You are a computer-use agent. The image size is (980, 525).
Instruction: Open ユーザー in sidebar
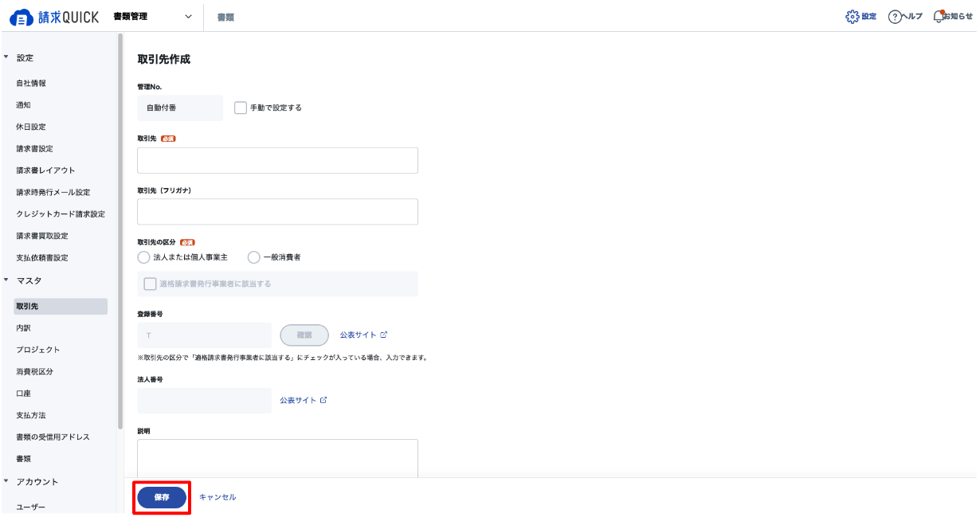[31, 507]
